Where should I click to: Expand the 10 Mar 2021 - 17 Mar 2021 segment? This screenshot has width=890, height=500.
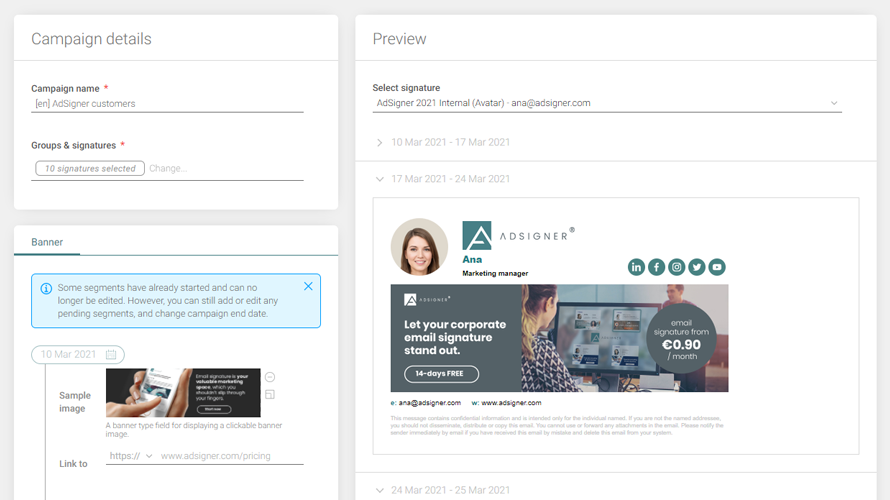click(x=380, y=142)
